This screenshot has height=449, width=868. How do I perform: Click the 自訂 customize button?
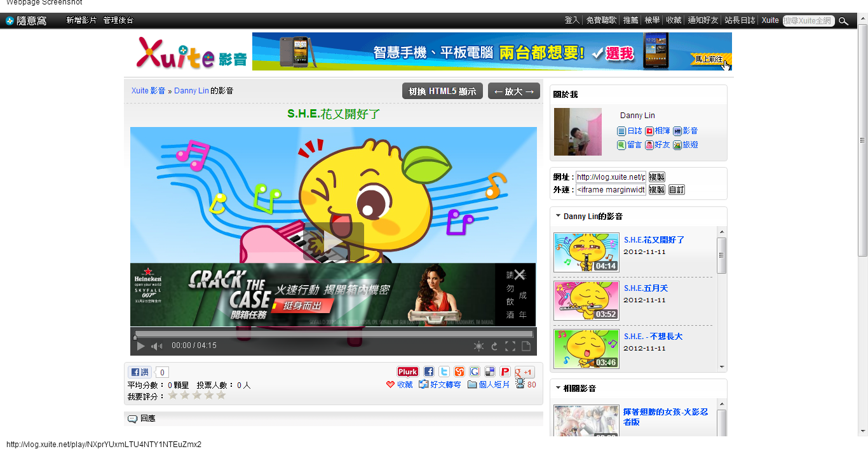tap(677, 190)
